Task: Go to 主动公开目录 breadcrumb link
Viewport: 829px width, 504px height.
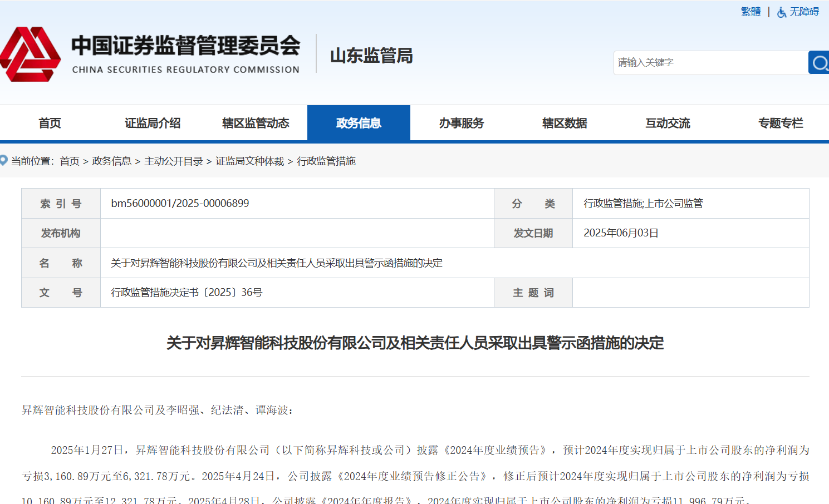Action: coord(174,161)
